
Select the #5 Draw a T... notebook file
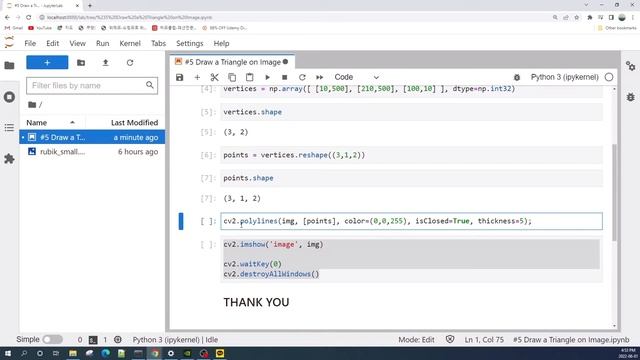point(92,137)
